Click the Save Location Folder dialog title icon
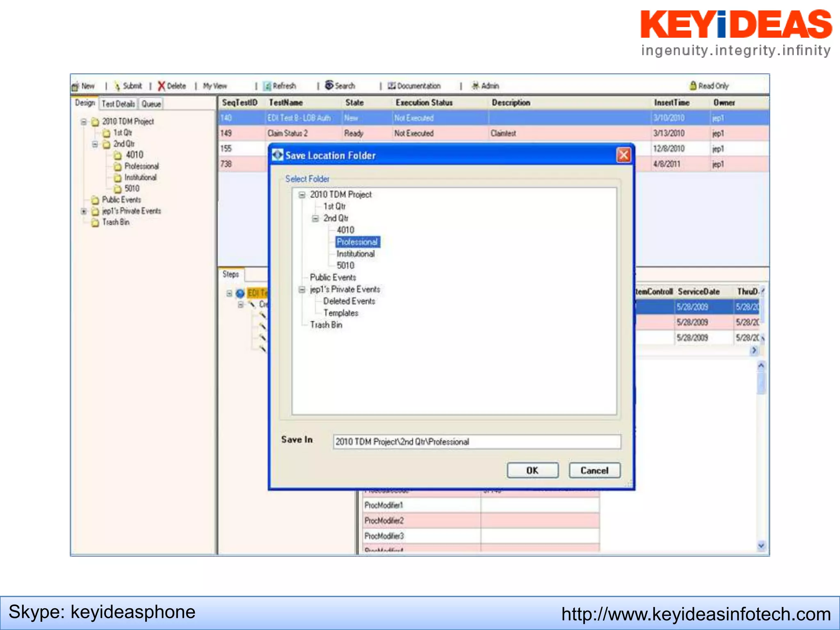This screenshot has width=840, height=630. click(x=278, y=155)
